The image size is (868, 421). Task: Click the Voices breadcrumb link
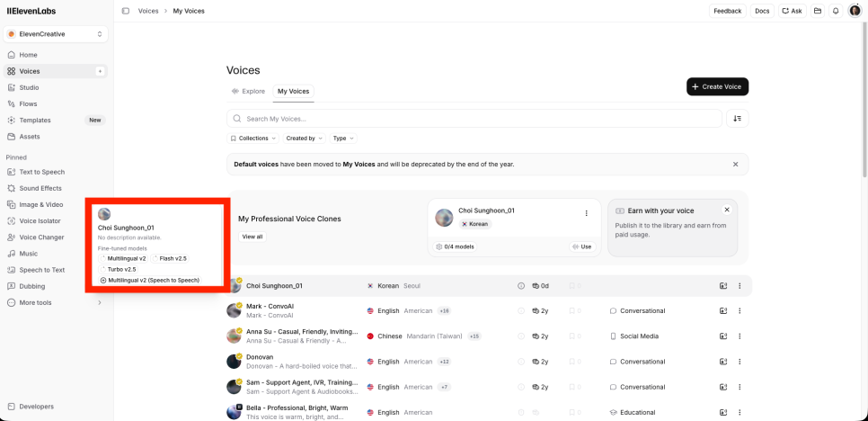click(x=147, y=11)
